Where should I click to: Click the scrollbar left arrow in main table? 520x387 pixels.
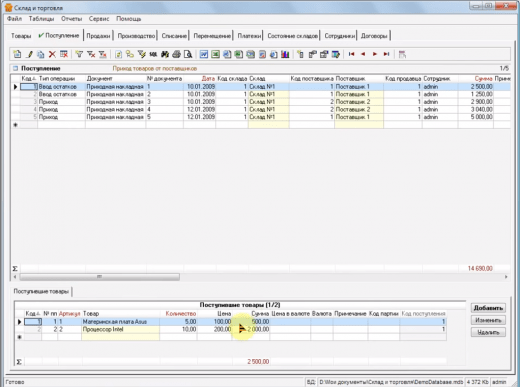click(x=15, y=277)
